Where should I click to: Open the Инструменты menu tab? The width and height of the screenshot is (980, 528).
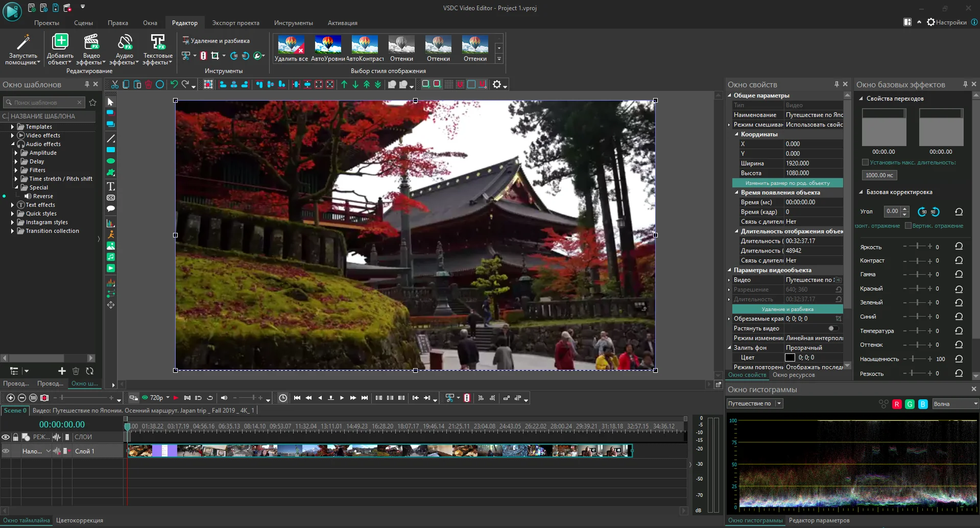click(x=293, y=23)
